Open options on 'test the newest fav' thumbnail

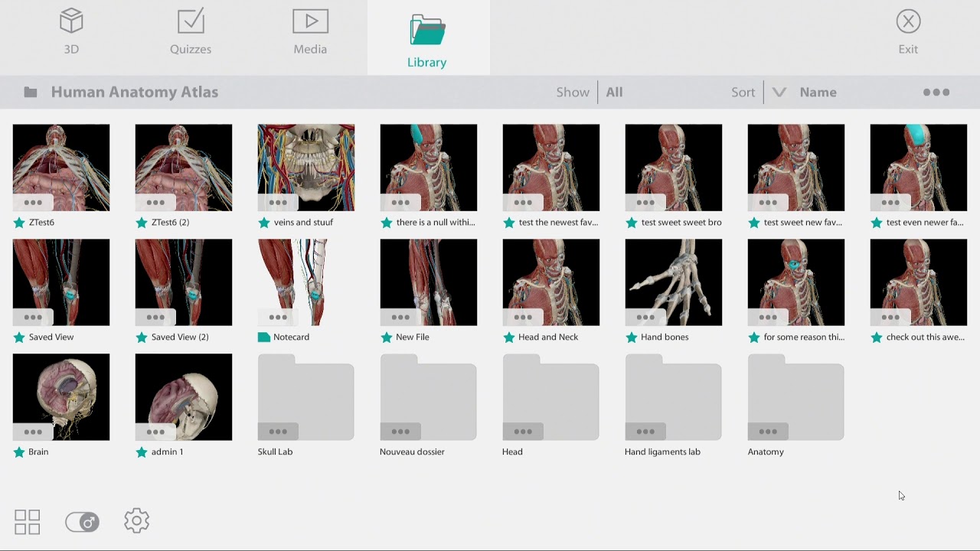523,203
